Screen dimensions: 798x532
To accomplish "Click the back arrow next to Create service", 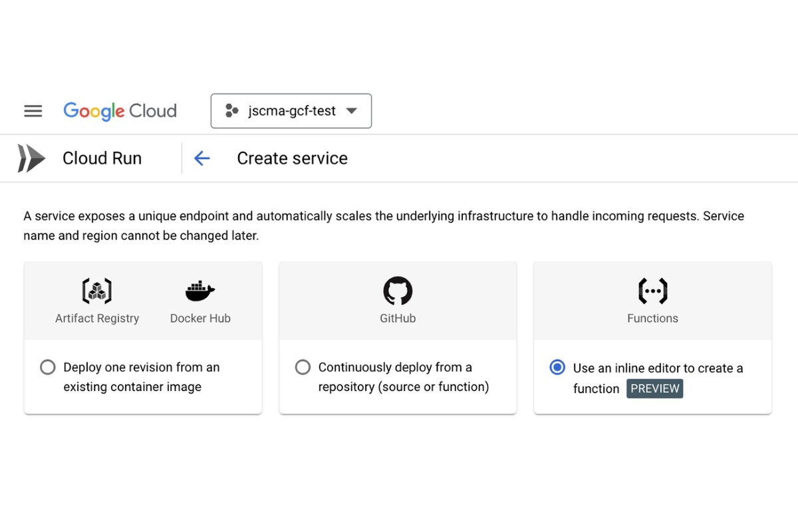I will [201, 158].
